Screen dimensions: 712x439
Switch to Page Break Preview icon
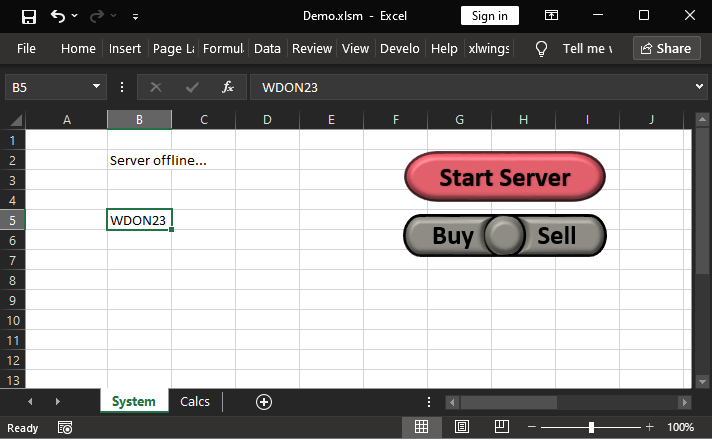[x=502, y=426]
